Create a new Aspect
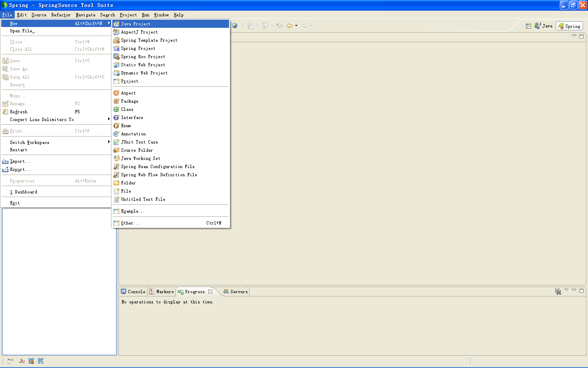This screenshot has height=368, width=588. pyautogui.click(x=171, y=93)
